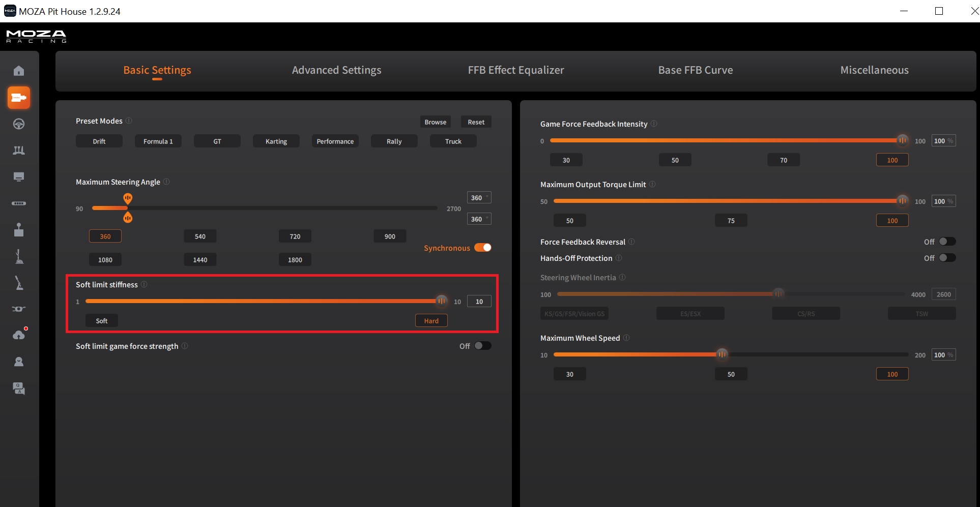980x507 pixels.
Task: Click the upper steering angle 360 field
Action: [479, 198]
